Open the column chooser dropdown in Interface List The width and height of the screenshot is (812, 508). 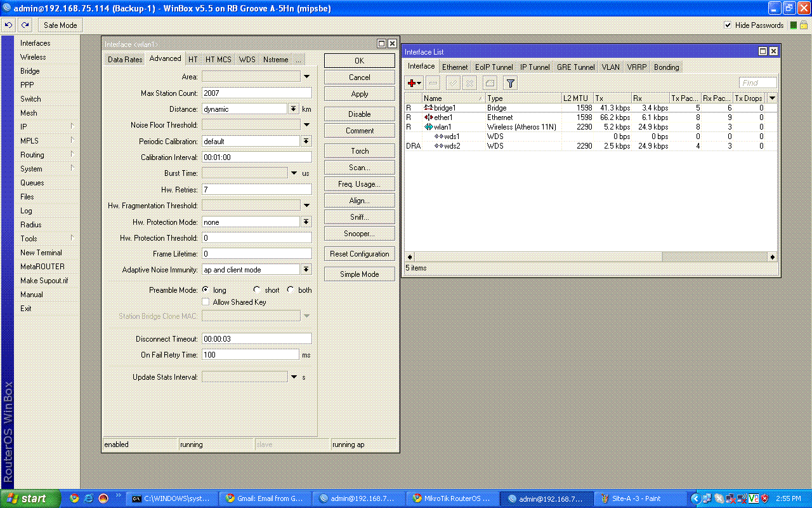(x=771, y=98)
